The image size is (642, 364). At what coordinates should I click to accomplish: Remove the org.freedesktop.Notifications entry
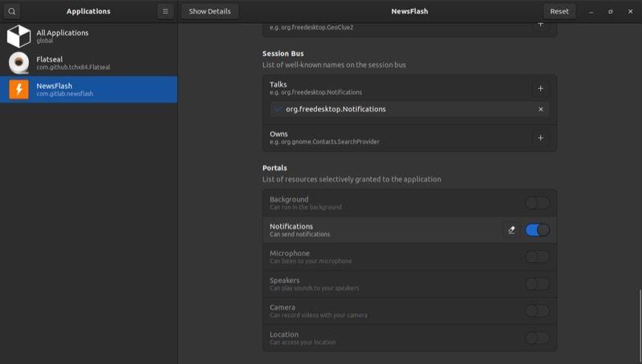[x=540, y=109]
